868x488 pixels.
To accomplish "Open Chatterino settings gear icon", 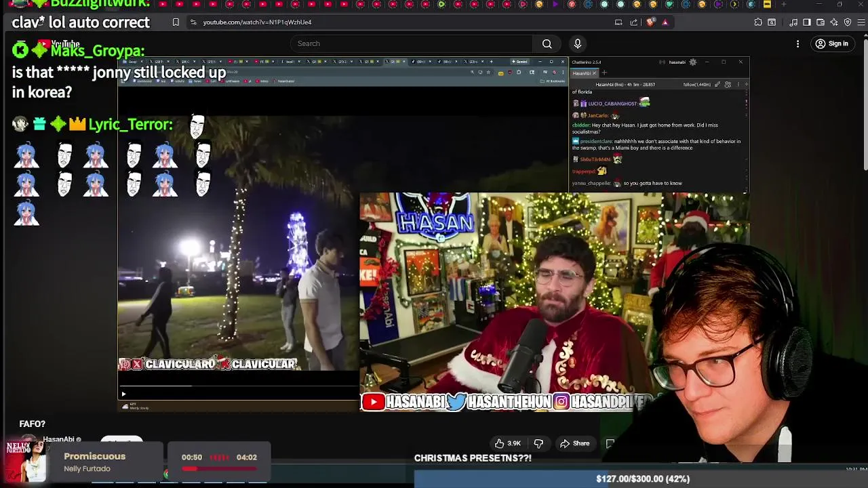I will pos(692,62).
